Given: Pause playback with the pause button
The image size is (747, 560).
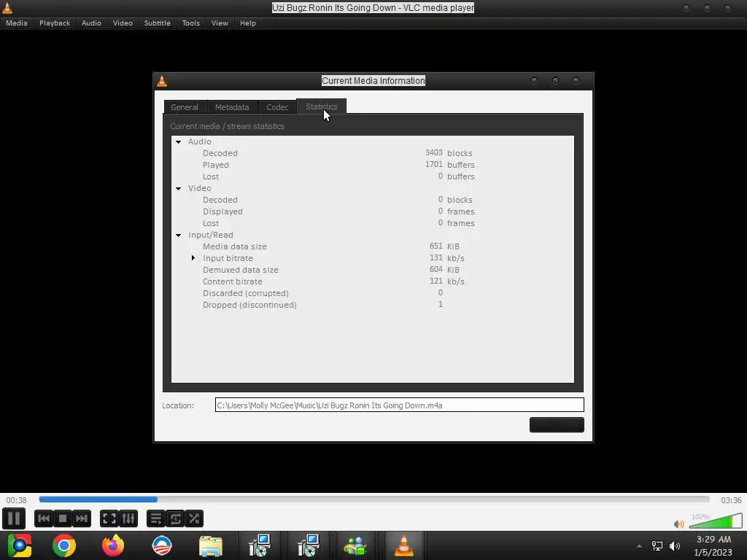Looking at the screenshot, I should tap(14, 518).
